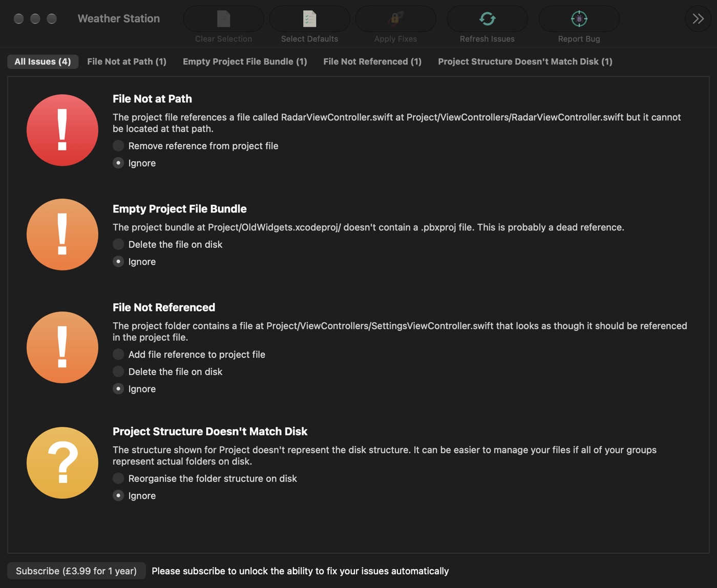Open the File Not at Path (1) tab
The height and width of the screenshot is (588, 717).
point(126,61)
